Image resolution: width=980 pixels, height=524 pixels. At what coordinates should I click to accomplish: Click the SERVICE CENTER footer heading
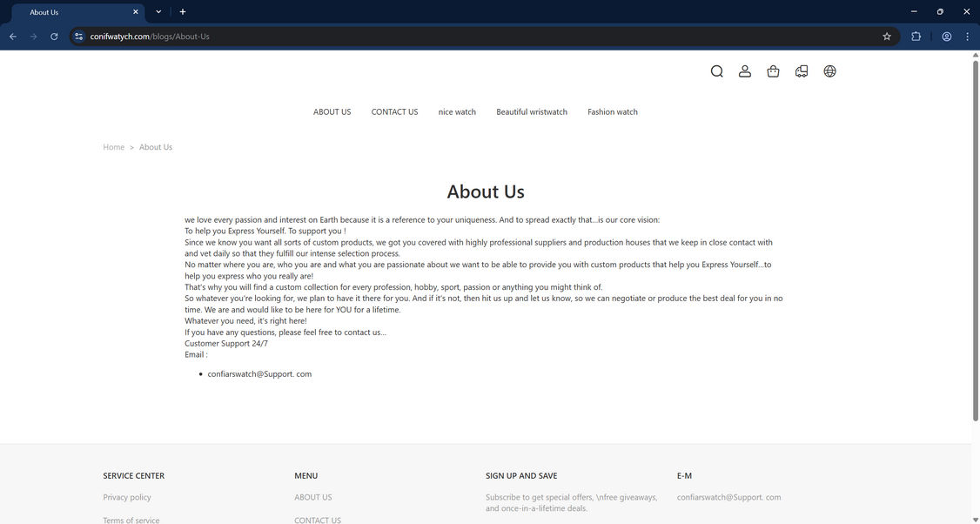click(x=134, y=476)
